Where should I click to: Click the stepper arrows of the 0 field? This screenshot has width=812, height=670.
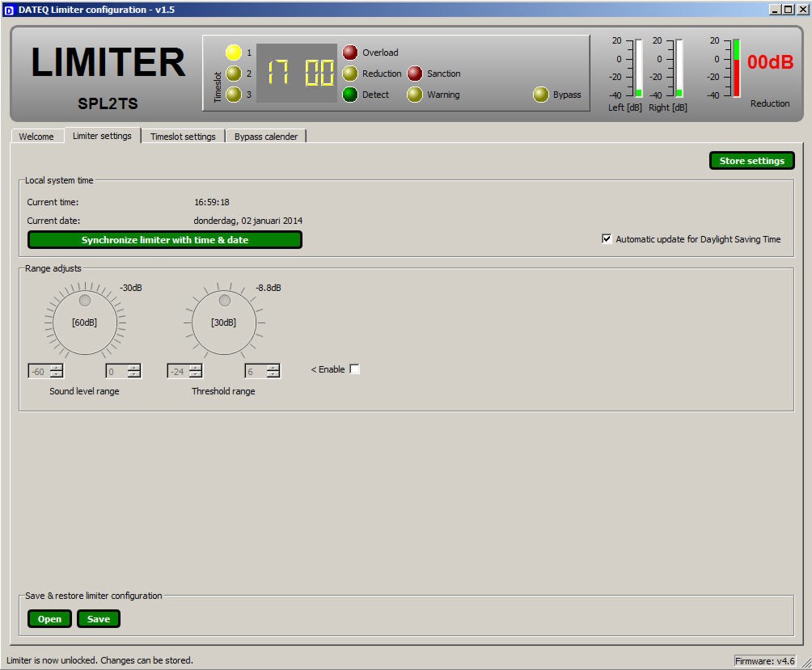(x=134, y=371)
